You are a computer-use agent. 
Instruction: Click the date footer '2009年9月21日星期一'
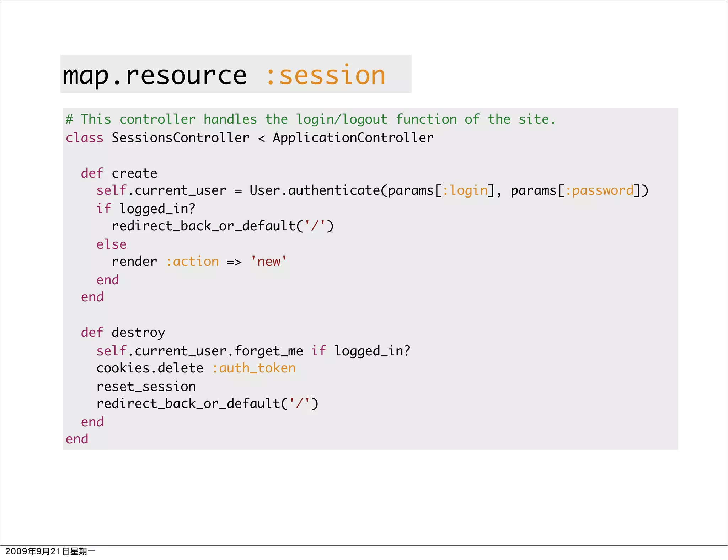50,551
